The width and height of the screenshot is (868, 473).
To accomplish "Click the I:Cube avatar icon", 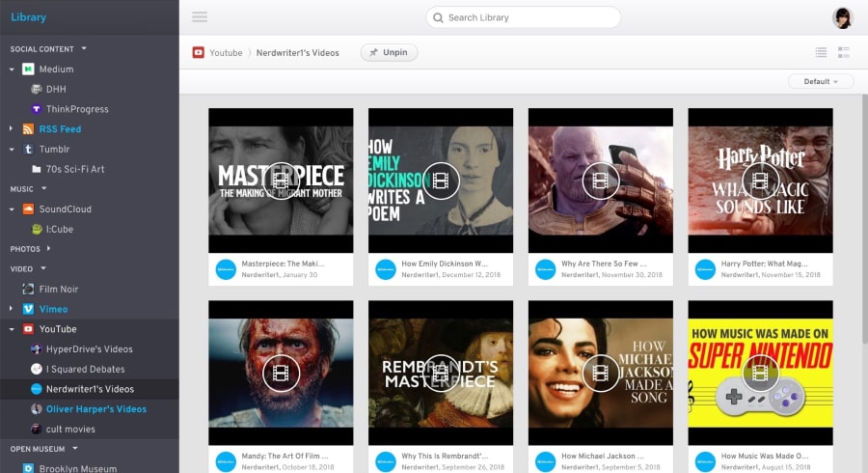I will click(x=37, y=229).
